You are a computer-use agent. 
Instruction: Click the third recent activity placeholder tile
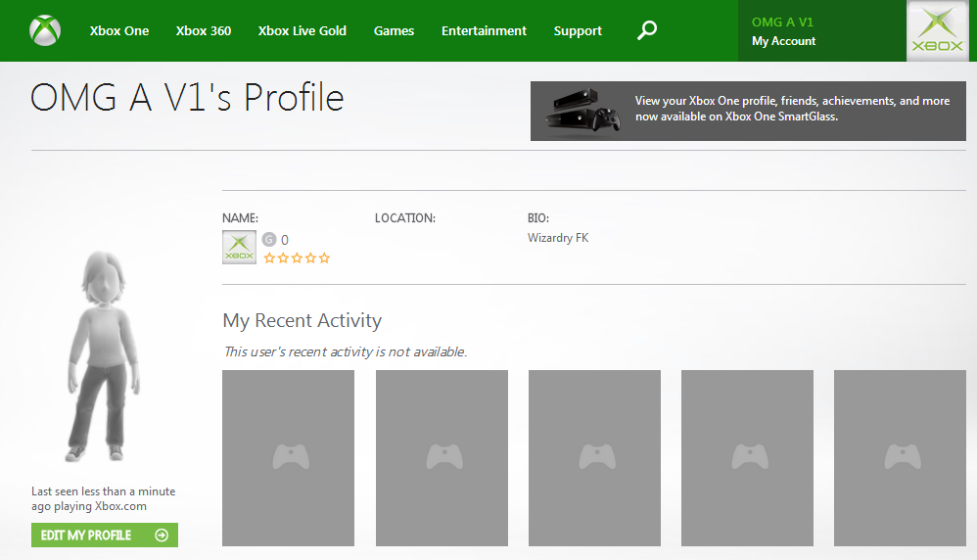(x=594, y=458)
